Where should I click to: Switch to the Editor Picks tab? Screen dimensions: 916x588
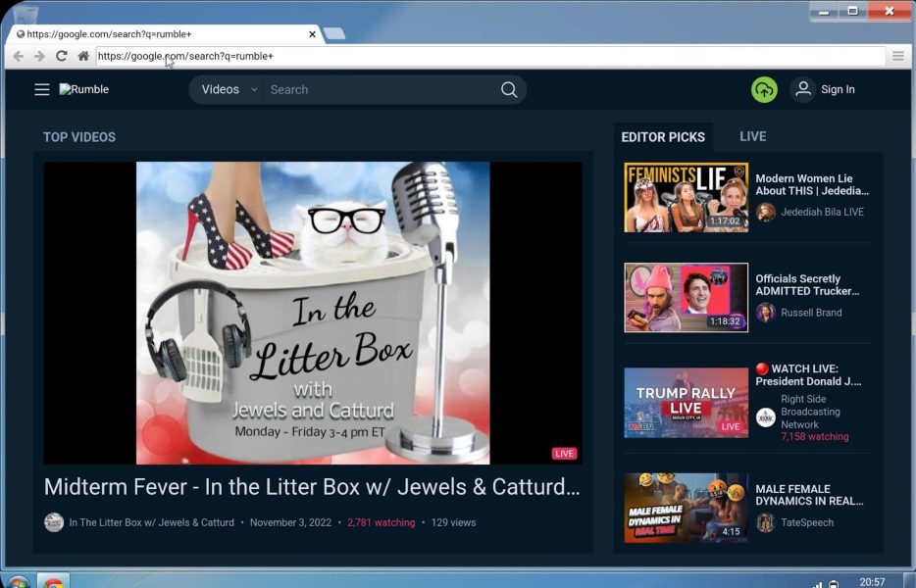[x=663, y=137]
